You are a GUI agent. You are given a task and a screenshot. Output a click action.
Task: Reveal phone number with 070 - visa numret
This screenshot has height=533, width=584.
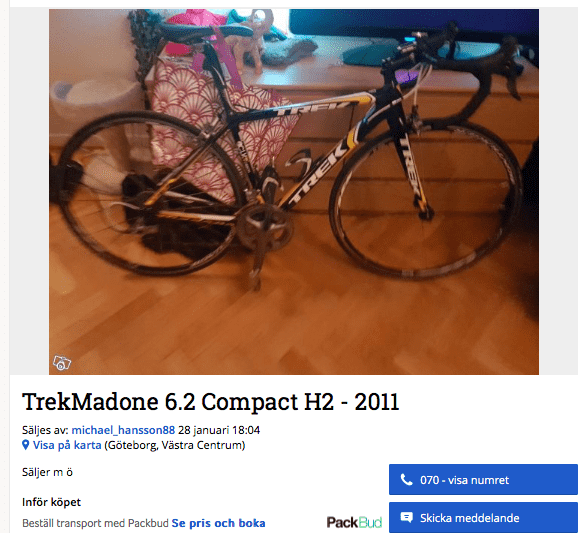[483, 479]
